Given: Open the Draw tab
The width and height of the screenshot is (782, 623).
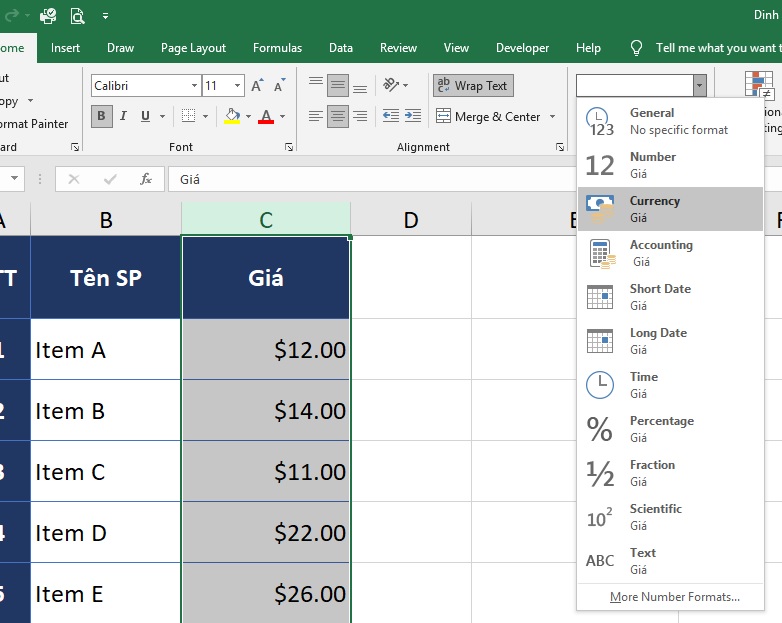Looking at the screenshot, I should [x=120, y=48].
